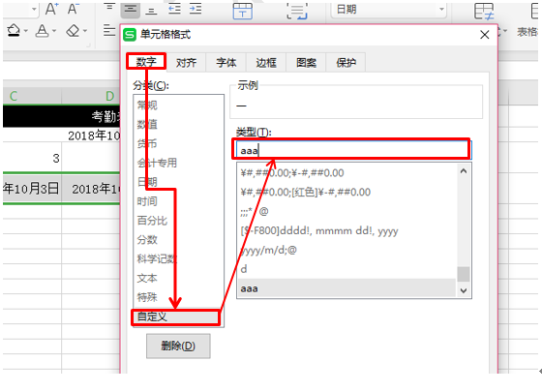Click the font color A icon
This screenshot has width=542, height=392.
43,30
